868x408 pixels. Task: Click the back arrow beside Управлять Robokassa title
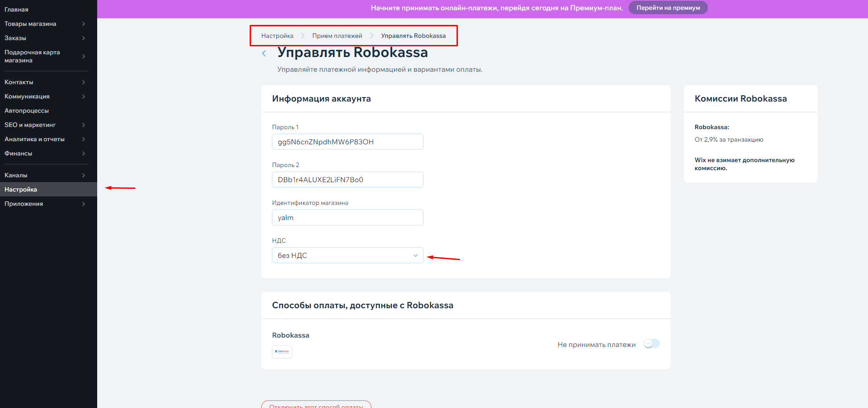(x=264, y=53)
